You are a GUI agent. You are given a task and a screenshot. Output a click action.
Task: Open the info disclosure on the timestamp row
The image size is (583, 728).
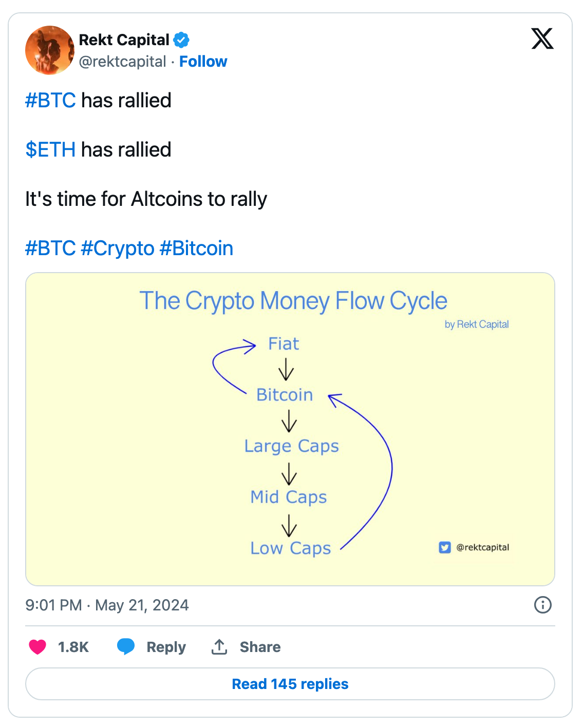542,605
